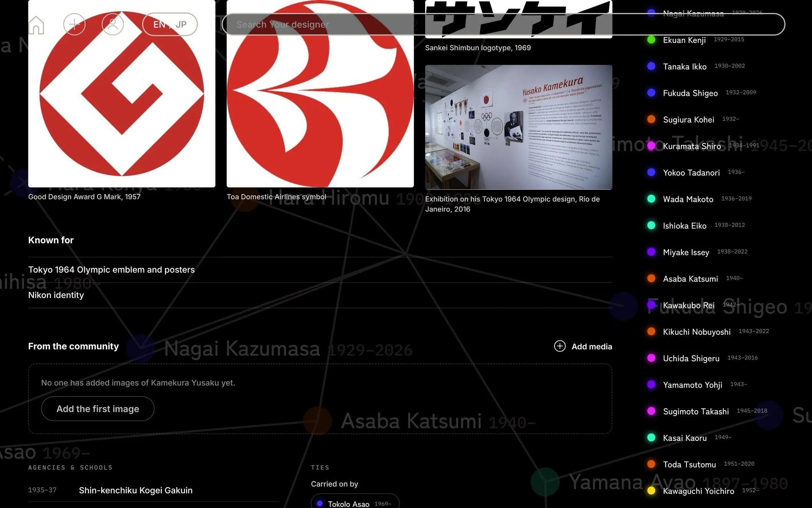
Task: Click the plus circle icon in header
Action: click(74, 24)
